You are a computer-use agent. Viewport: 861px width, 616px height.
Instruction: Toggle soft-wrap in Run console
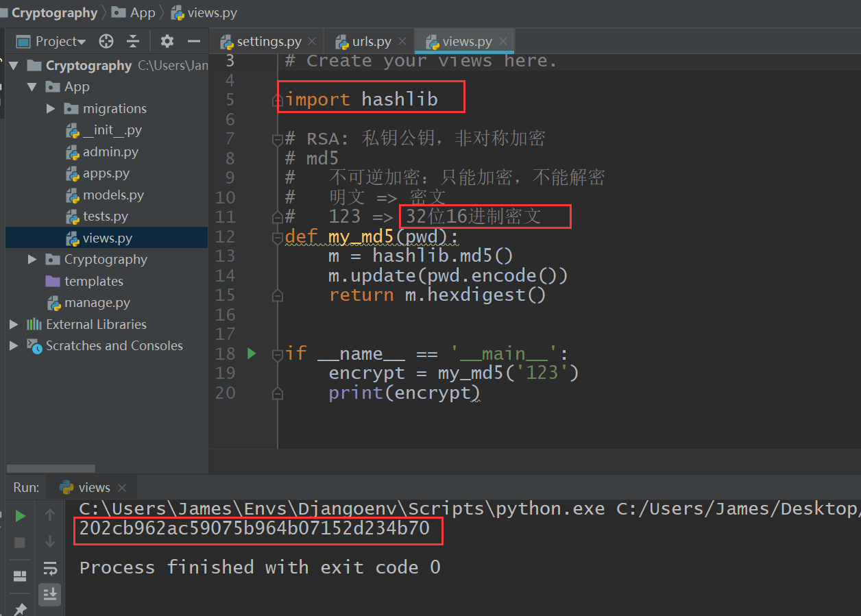(x=50, y=568)
